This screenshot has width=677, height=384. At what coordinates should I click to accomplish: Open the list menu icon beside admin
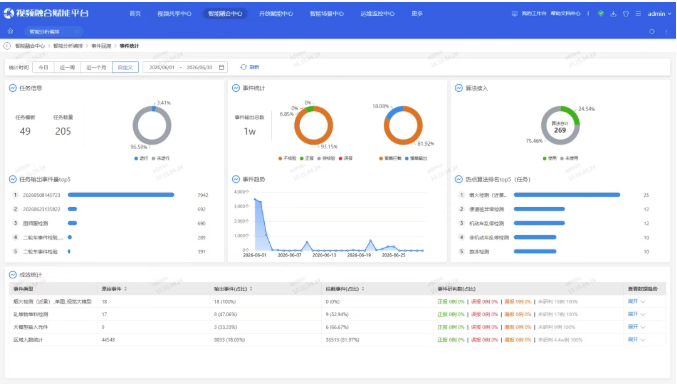coord(638,14)
